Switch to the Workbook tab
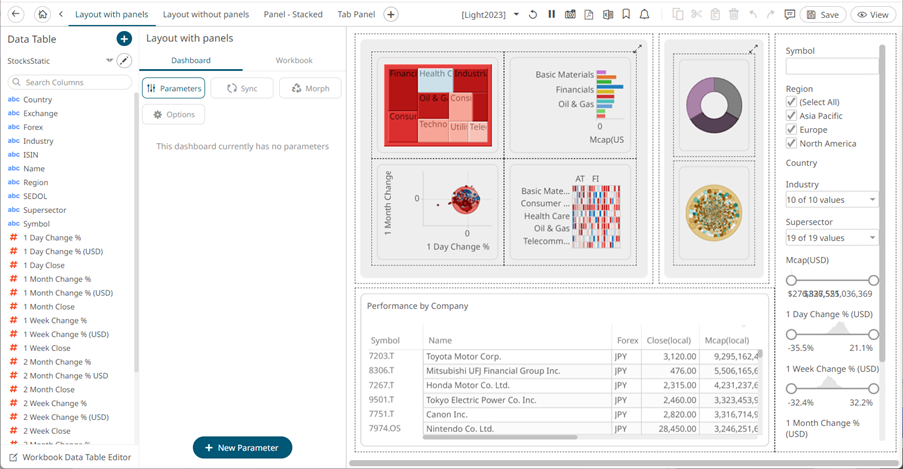 294,61
